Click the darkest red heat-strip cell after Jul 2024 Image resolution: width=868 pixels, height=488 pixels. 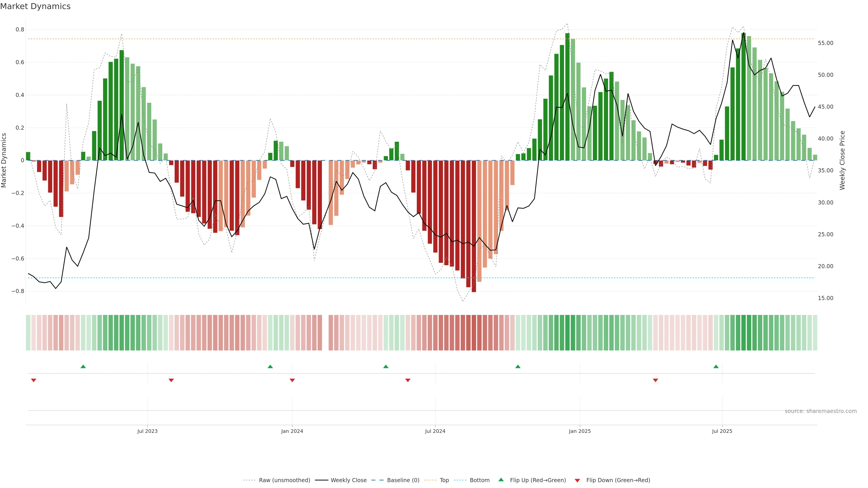click(474, 332)
